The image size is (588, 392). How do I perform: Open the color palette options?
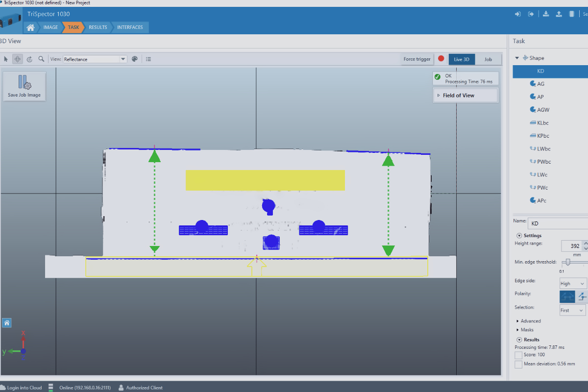135,59
